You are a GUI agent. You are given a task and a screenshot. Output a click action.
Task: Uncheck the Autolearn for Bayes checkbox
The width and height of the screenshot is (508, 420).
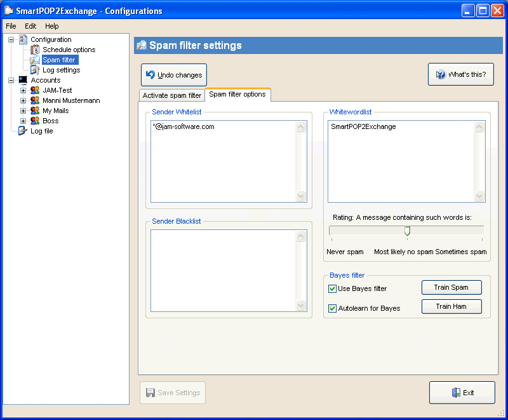pyautogui.click(x=332, y=308)
